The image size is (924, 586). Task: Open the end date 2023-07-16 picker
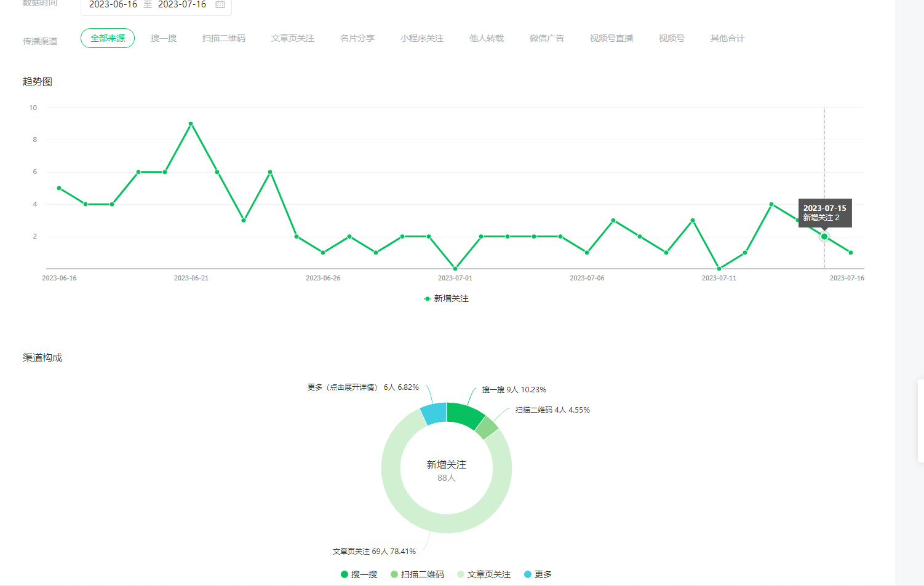[x=182, y=5]
